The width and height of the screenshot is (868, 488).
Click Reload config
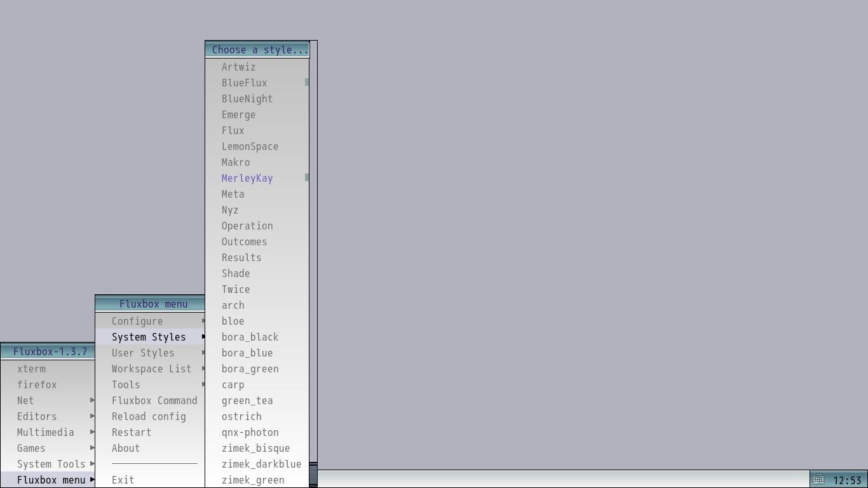pos(150,416)
